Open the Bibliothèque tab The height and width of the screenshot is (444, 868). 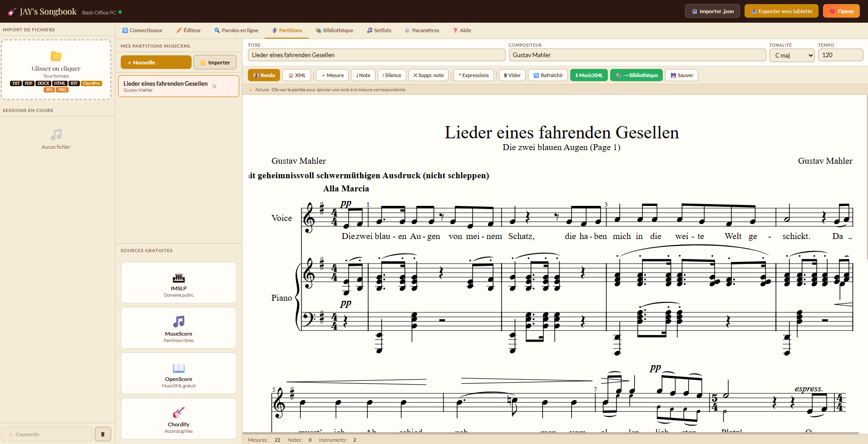click(334, 30)
